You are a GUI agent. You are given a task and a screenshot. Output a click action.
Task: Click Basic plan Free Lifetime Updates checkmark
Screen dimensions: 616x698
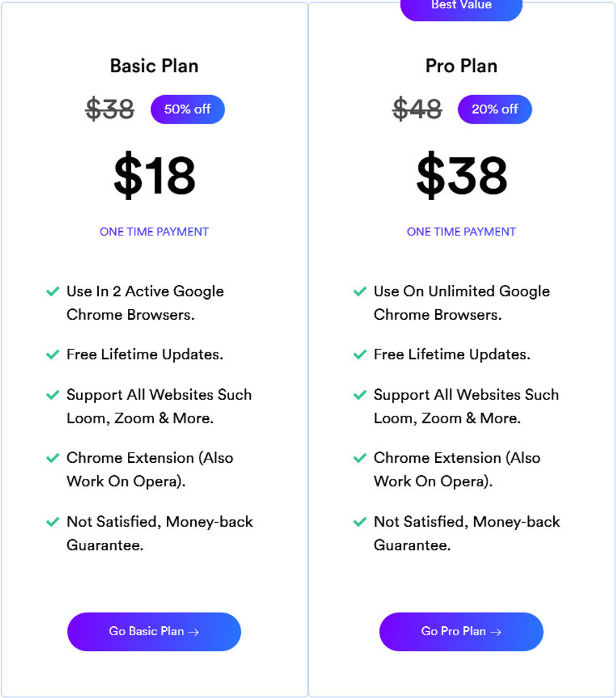tap(53, 355)
